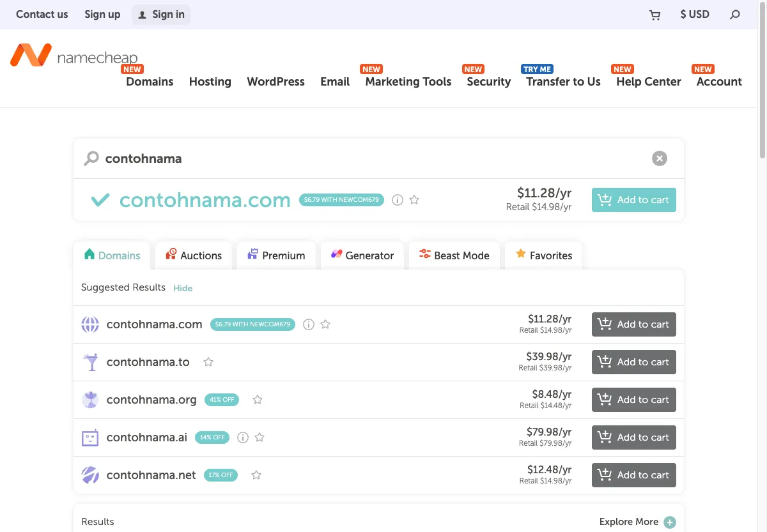Star contohnama.com in suggested results
Viewport: 767px width, 532px height.
click(325, 324)
